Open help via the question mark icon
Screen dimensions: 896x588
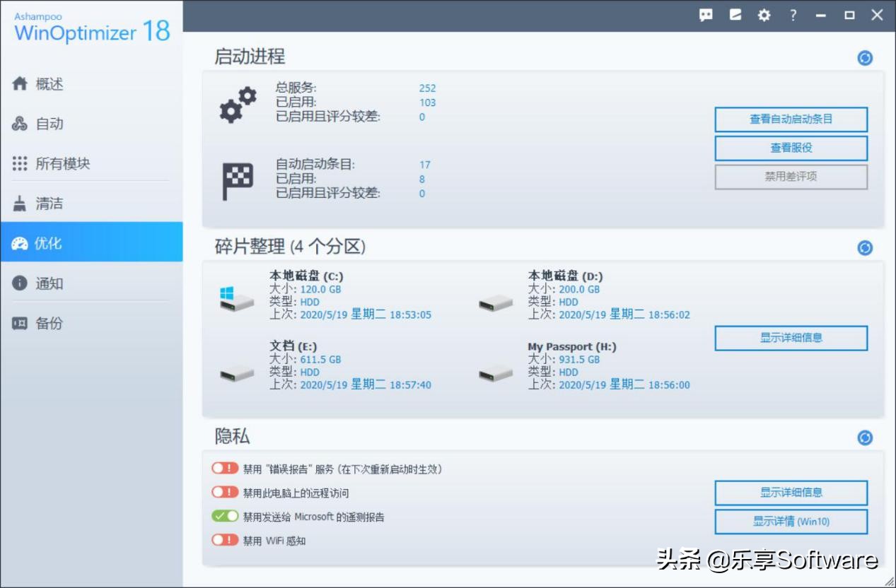point(793,14)
